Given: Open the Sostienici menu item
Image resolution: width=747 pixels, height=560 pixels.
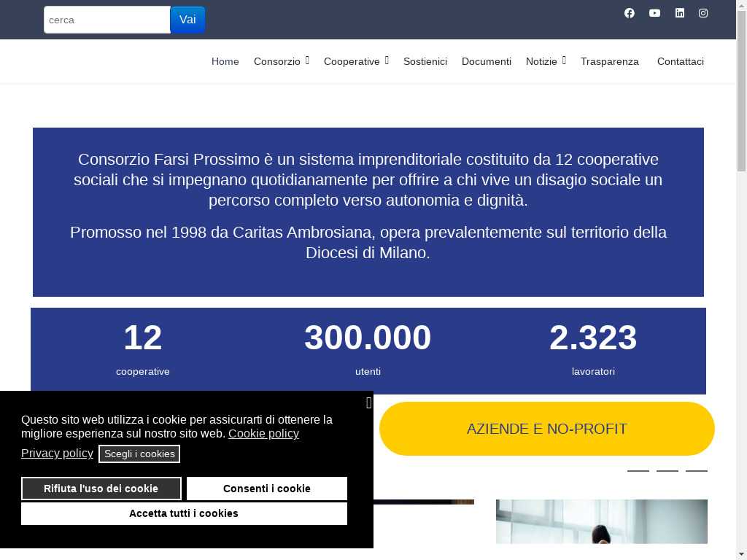Looking at the screenshot, I should tap(425, 61).
